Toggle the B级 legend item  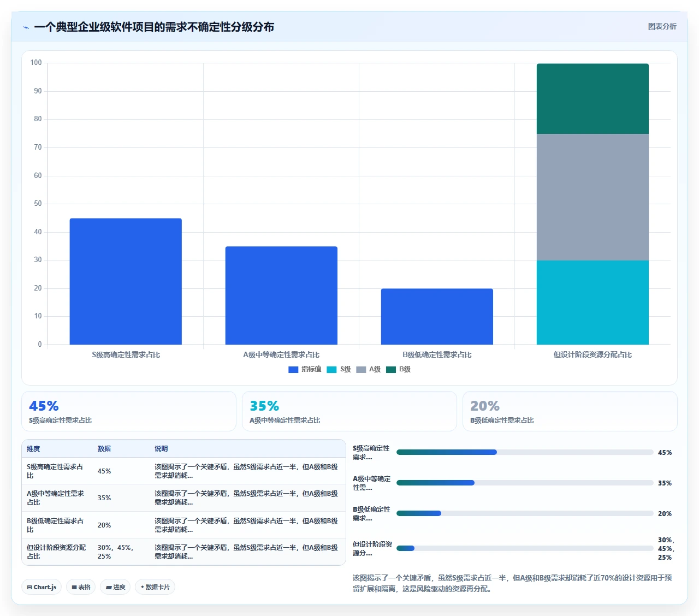point(398,370)
